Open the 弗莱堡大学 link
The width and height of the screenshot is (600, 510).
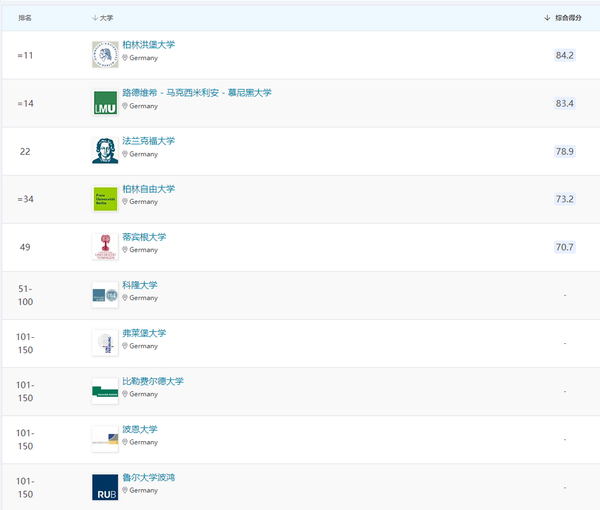coord(144,333)
